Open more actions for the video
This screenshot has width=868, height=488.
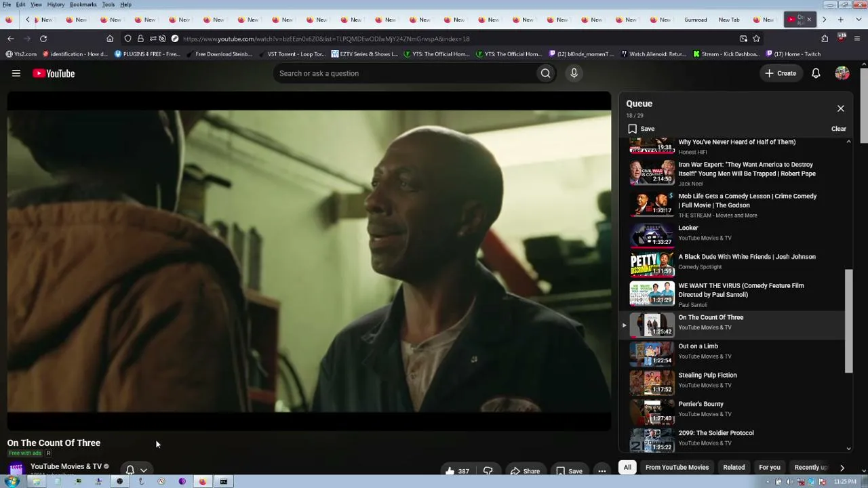[601, 471]
